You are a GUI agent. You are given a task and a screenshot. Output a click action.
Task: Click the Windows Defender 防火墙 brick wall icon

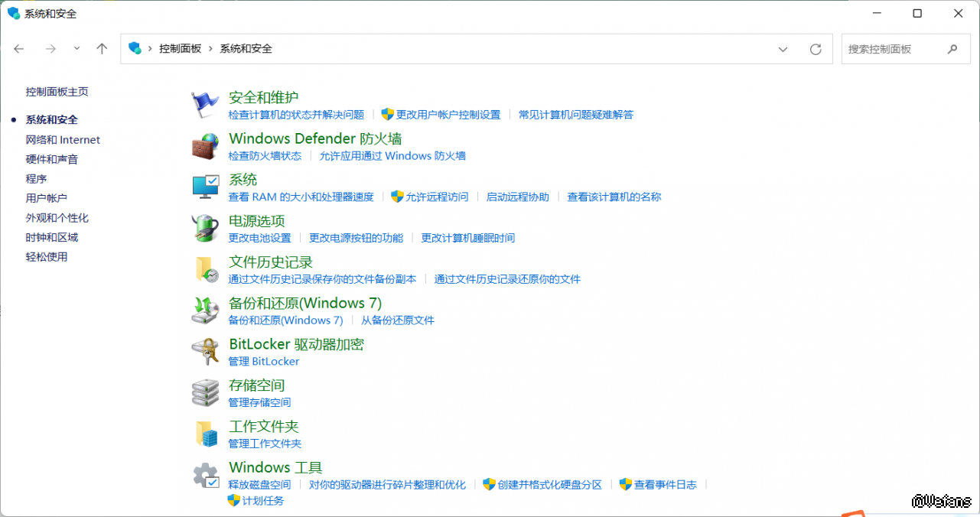[x=205, y=146]
